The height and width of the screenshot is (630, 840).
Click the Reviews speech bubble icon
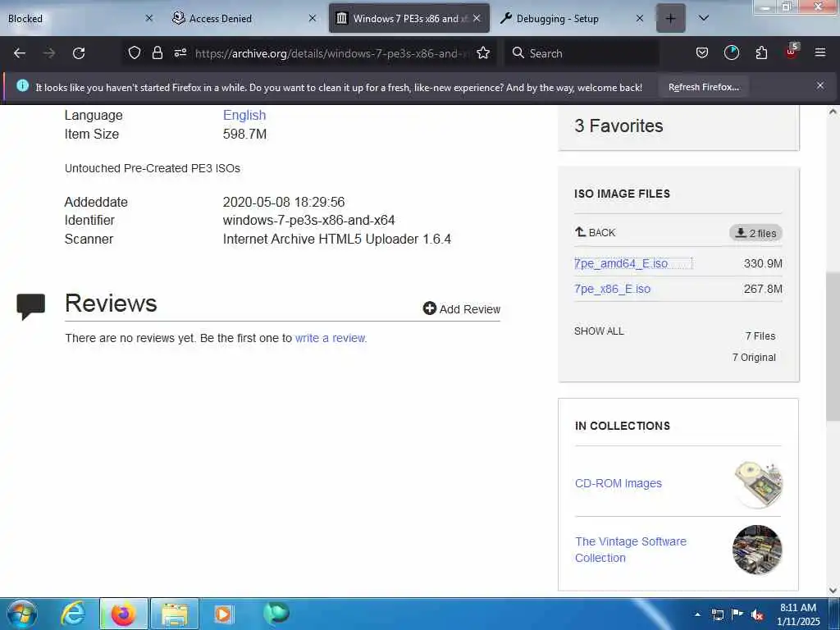pyautogui.click(x=30, y=307)
